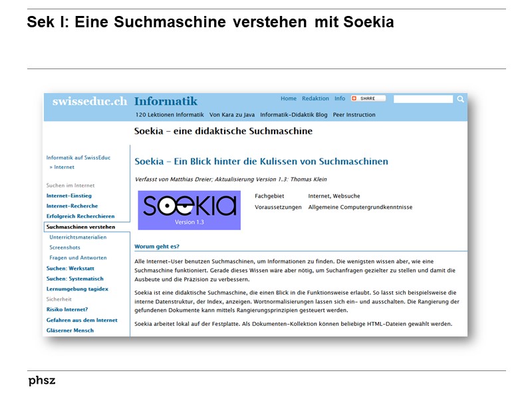Click the search magnifying glass icon
This screenshot has width=532, height=399.
[x=460, y=98]
